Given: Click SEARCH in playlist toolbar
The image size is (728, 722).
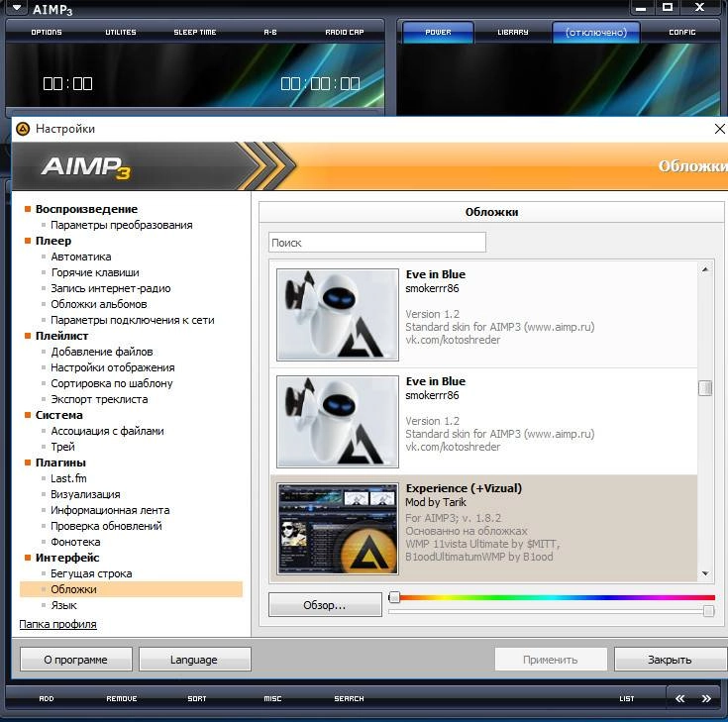Looking at the screenshot, I should click(x=349, y=699).
